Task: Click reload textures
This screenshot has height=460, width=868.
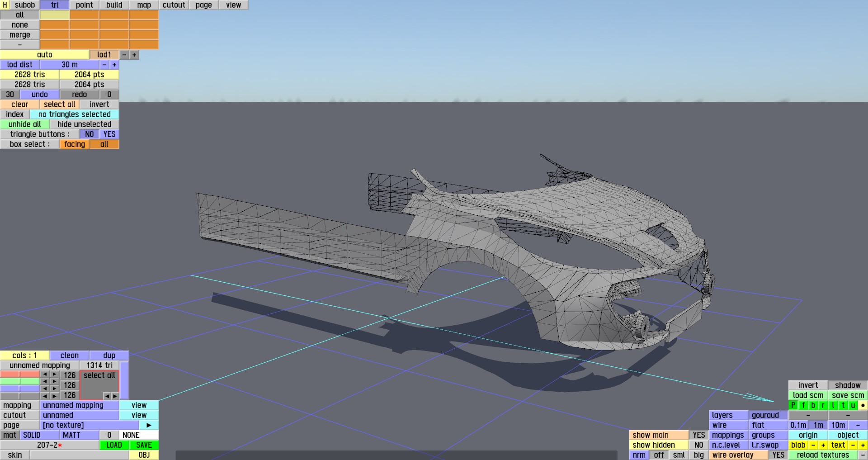Action: (x=823, y=455)
